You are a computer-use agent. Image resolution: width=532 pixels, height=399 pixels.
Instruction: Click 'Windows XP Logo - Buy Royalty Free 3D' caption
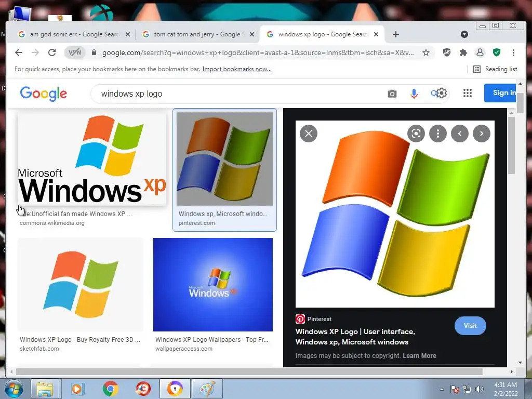tap(79, 340)
